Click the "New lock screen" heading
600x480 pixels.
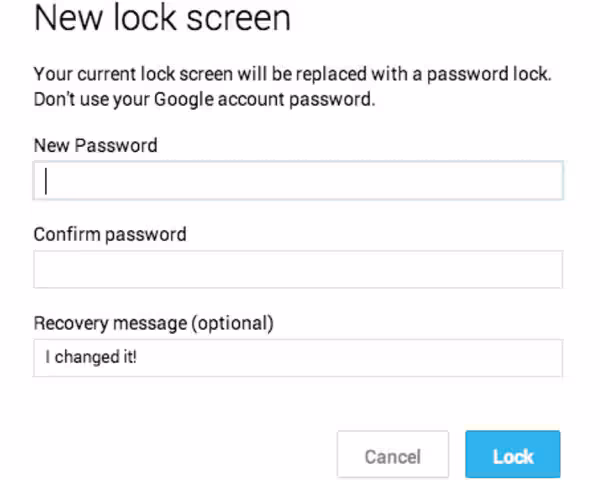(163, 18)
